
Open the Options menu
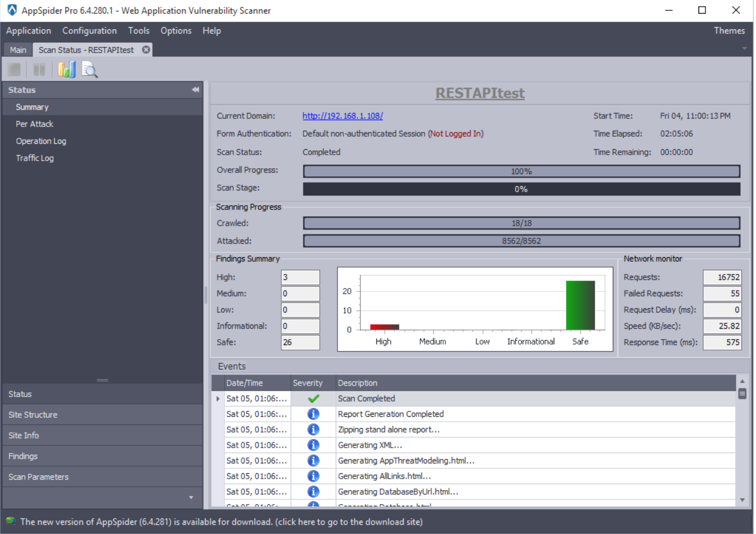point(176,31)
